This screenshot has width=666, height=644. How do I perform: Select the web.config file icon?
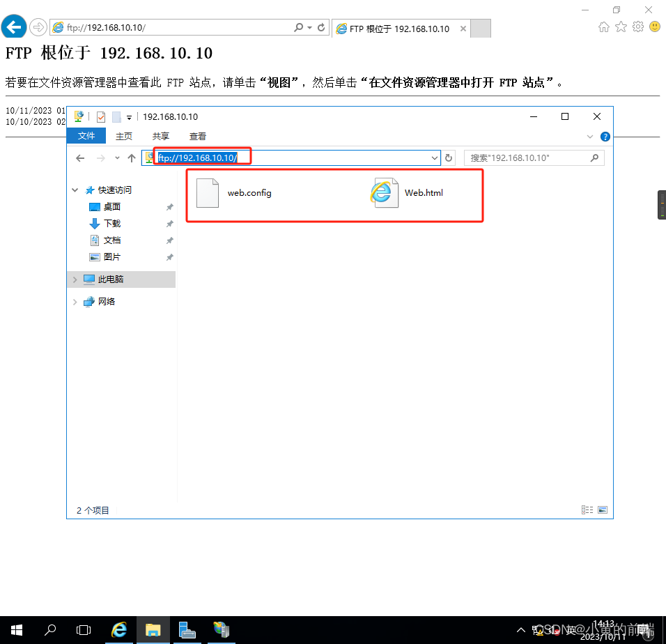pyautogui.click(x=208, y=192)
